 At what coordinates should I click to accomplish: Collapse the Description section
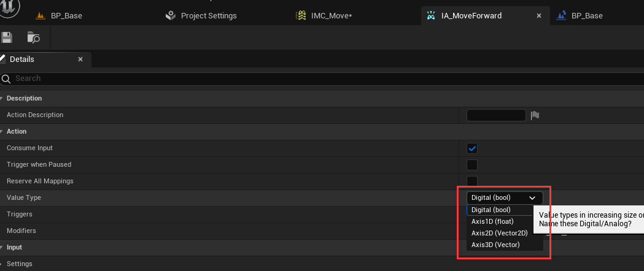pyautogui.click(x=2, y=98)
